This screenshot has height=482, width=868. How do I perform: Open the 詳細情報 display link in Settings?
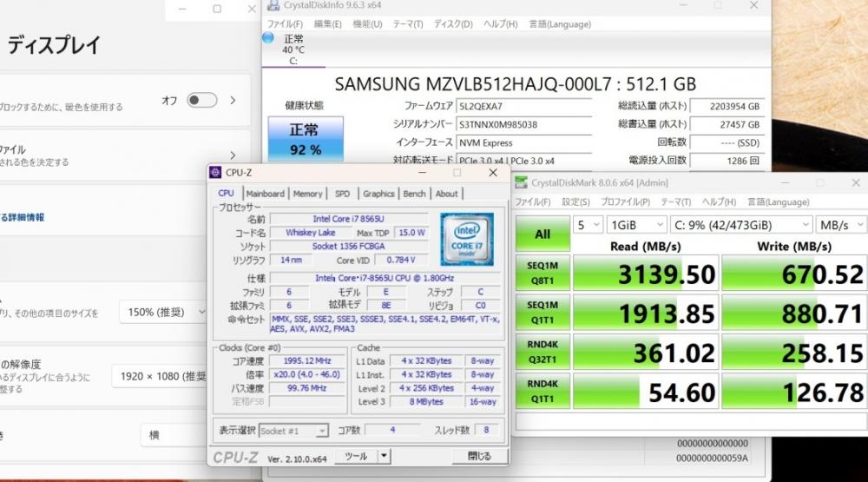23,217
